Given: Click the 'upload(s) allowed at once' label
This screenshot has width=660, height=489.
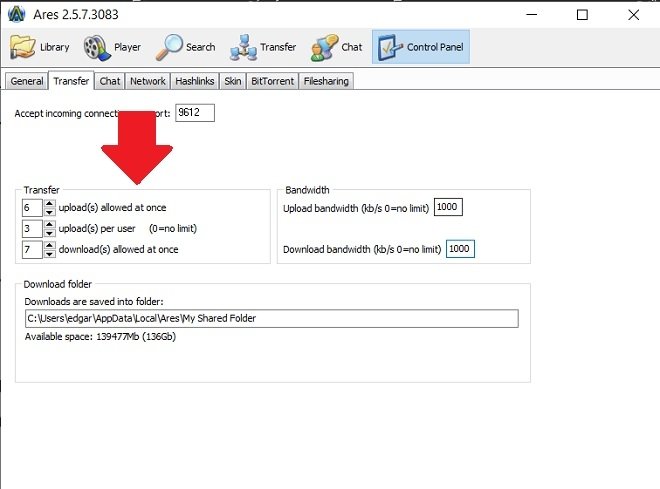Looking at the screenshot, I should point(112,207).
